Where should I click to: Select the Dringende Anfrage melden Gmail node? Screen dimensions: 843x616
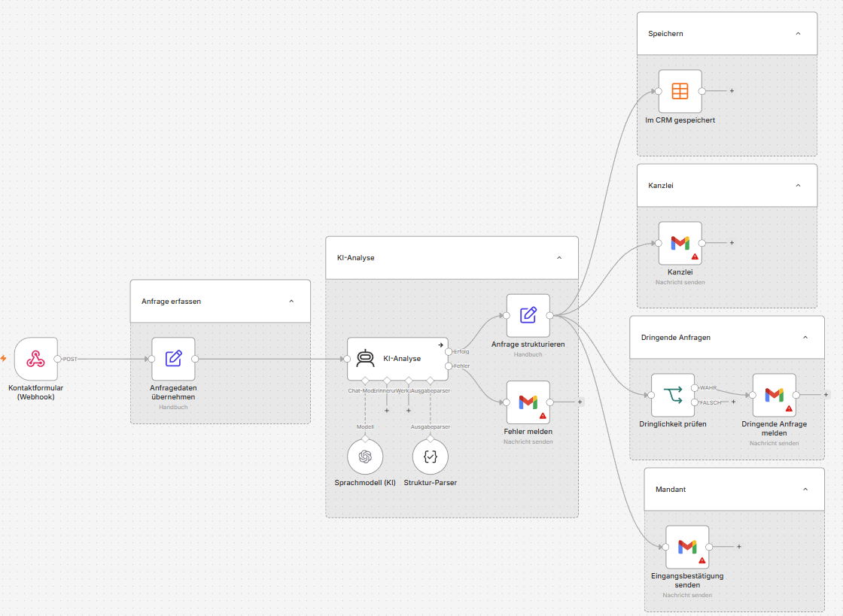(x=775, y=396)
